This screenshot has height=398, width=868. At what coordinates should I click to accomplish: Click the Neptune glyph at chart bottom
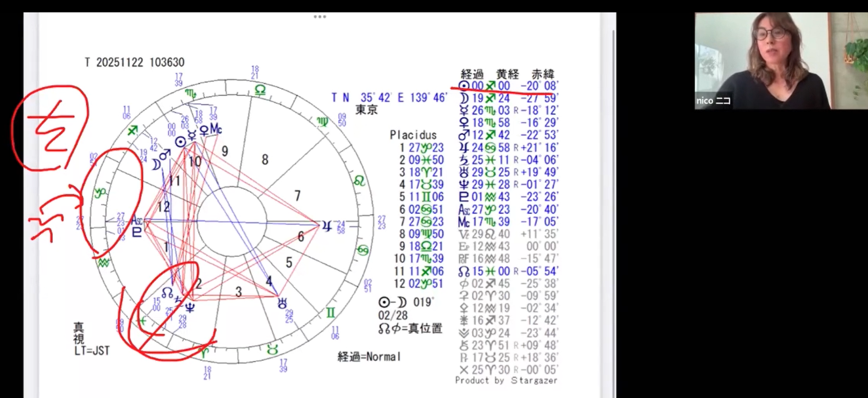(x=190, y=307)
